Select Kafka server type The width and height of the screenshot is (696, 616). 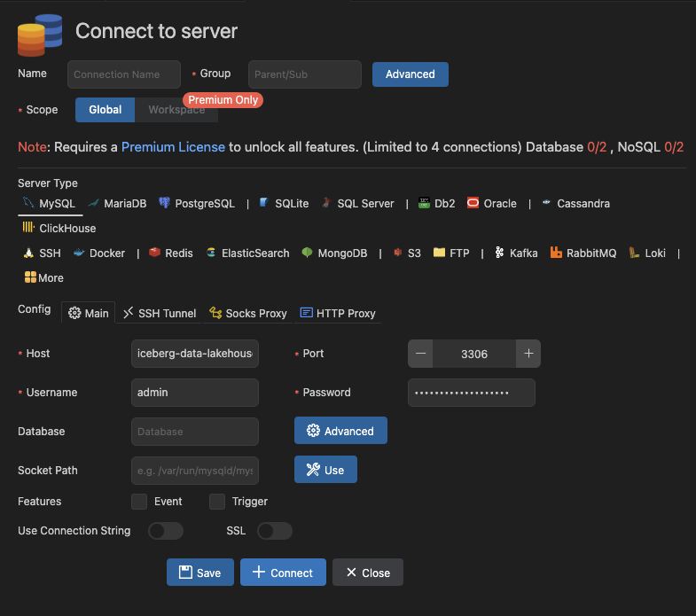point(516,253)
